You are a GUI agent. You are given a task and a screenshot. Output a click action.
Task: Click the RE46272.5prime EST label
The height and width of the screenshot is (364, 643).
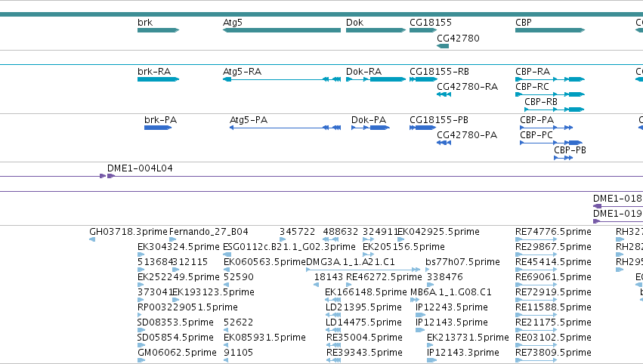pos(385,277)
